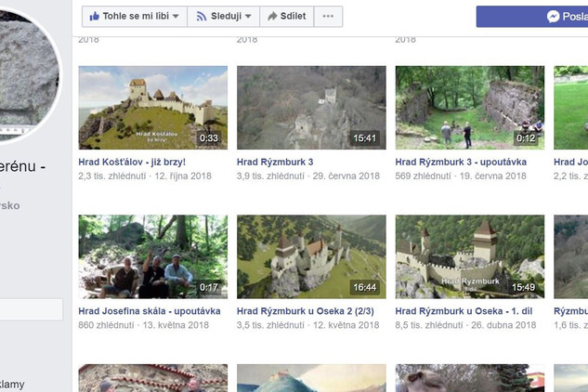Open Hrad Rýzmburk 3 upoutávka thumbnail
Viewport: 588px width, 392px height.
[x=469, y=107]
